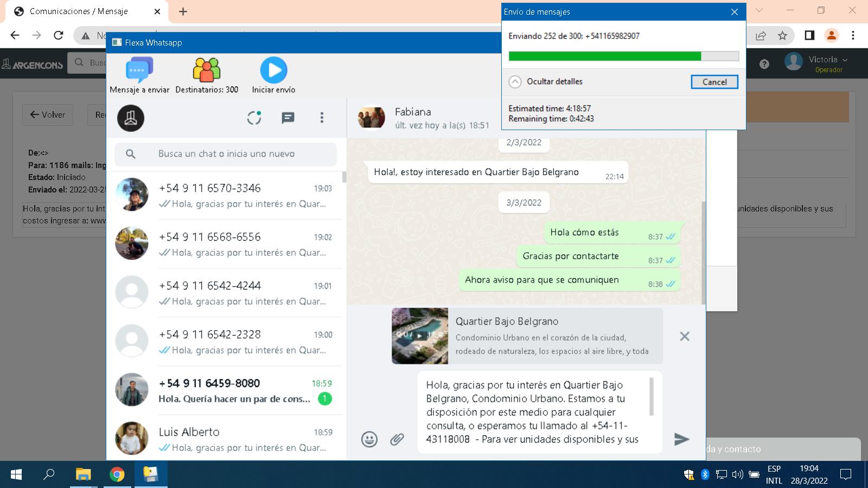Open the Windows Start menu
This screenshot has width=868, height=488.
tap(16, 474)
